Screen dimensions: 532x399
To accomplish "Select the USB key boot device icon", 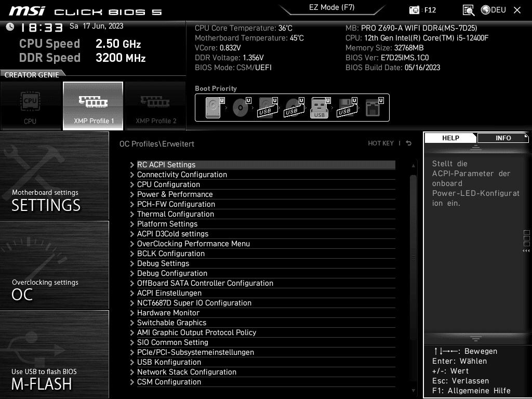I will point(320,108).
